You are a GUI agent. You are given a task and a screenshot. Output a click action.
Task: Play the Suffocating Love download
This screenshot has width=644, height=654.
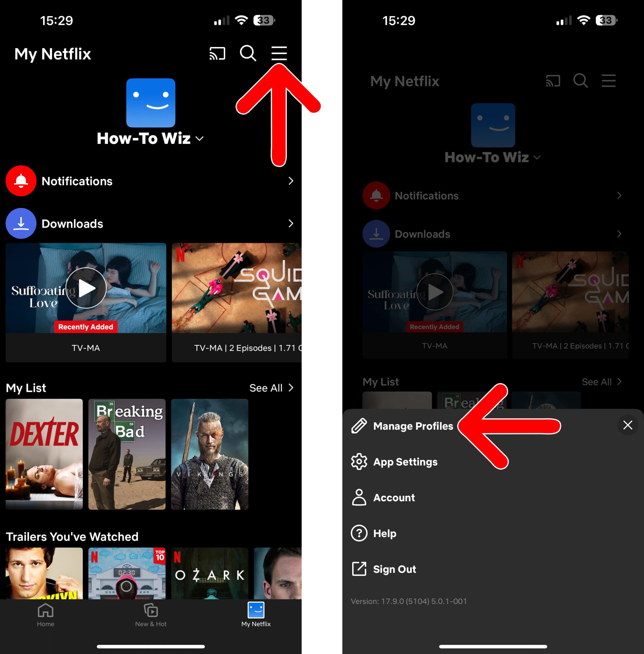point(86,288)
